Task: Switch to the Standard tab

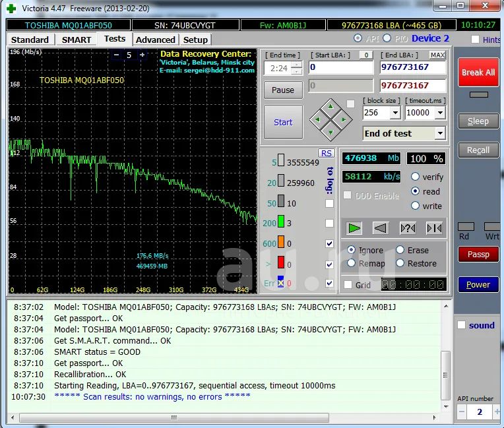Action: coord(30,40)
